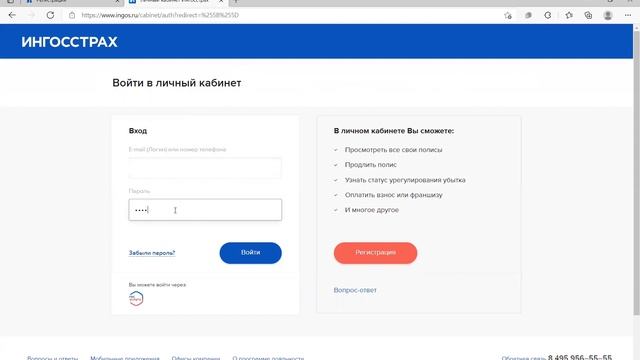
Task: Open a new browser tab
Action: tap(236, 2)
